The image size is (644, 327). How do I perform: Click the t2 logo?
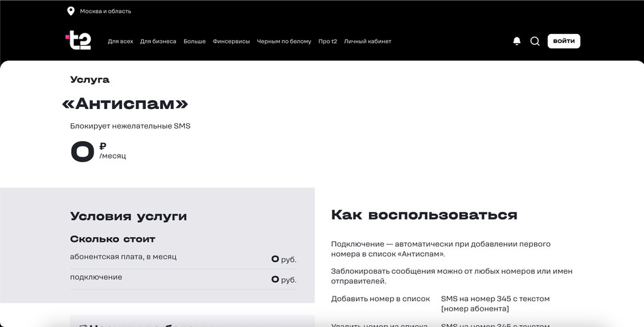tap(78, 40)
